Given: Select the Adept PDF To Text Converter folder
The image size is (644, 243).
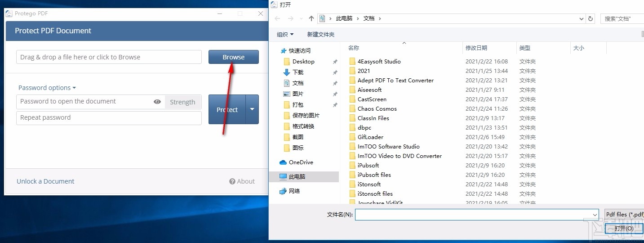Looking at the screenshot, I should click(x=395, y=80).
